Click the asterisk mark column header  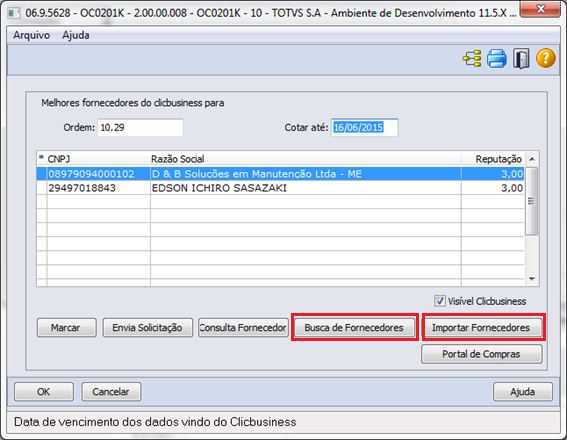click(42, 159)
